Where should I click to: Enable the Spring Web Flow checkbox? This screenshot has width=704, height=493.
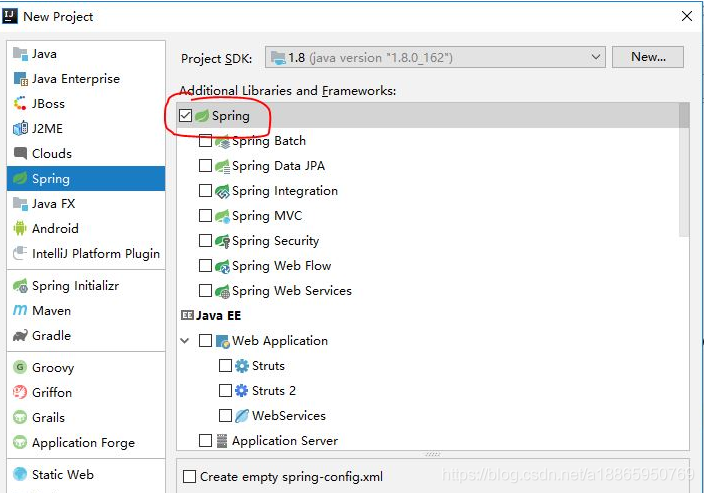tap(205, 266)
